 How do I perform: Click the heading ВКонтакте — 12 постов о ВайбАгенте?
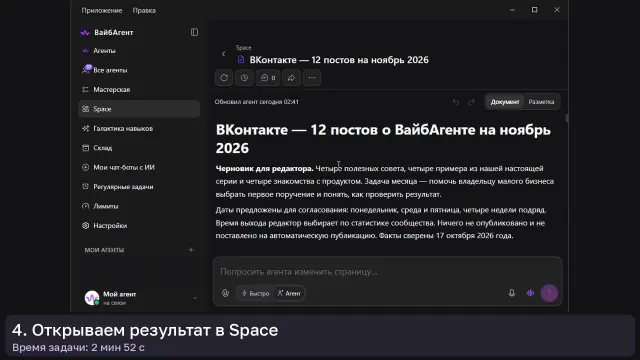click(383, 139)
